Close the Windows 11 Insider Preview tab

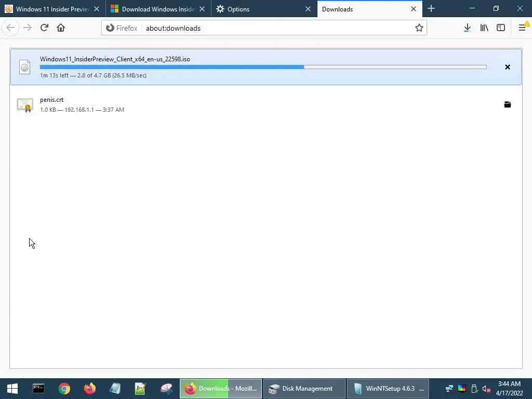[x=97, y=9]
